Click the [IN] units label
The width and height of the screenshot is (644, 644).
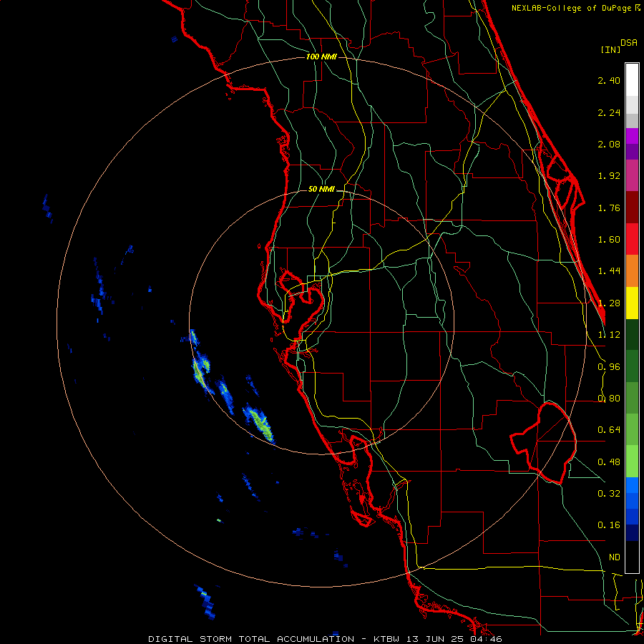coord(611,49)
